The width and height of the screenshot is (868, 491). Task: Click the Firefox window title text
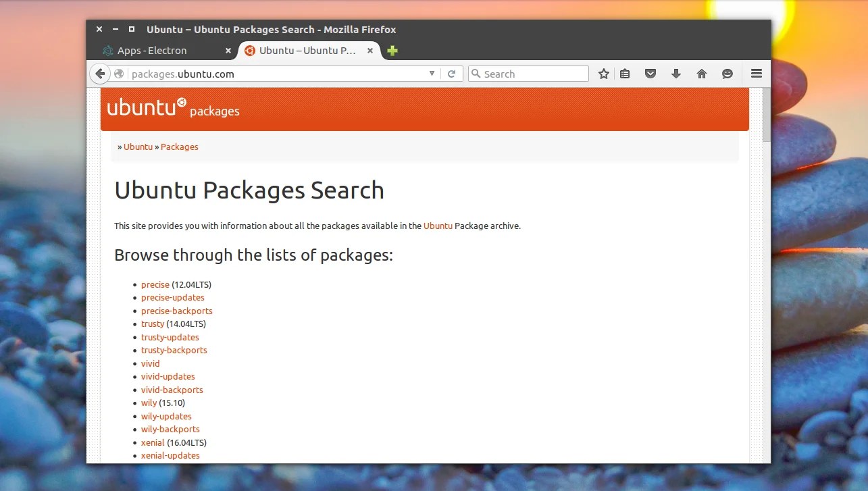tap(272, 30)
